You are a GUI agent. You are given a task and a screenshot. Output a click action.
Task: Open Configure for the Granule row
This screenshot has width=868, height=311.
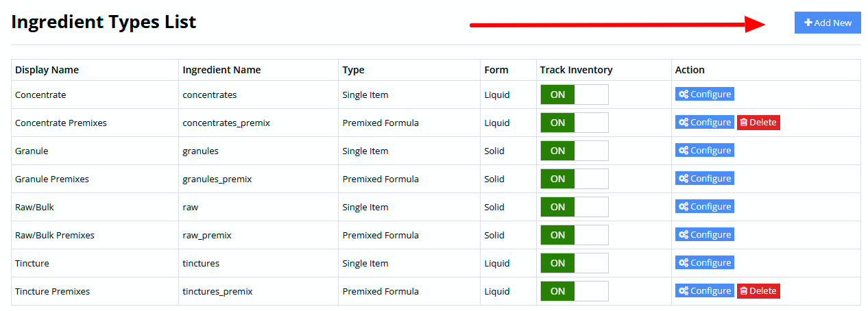704,151
